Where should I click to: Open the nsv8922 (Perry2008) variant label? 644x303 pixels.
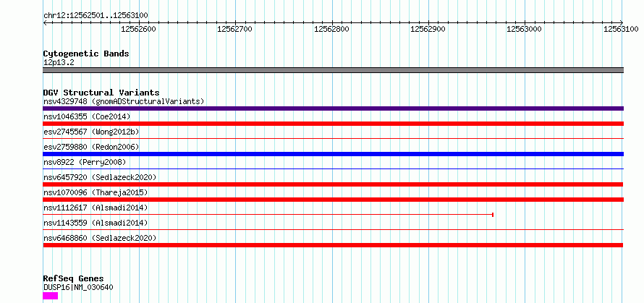(x=85, y=162)
